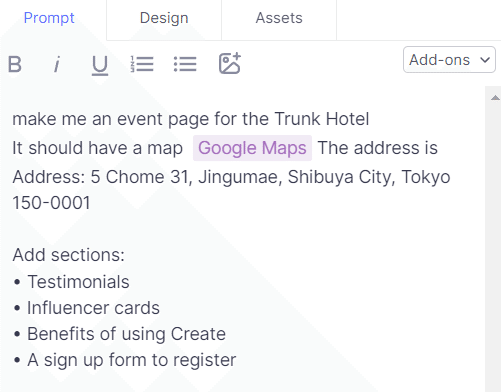The width and height of the screenshot is (501, 392).
Task: Click the scrollbar up arrow
Action: point(495,98)
